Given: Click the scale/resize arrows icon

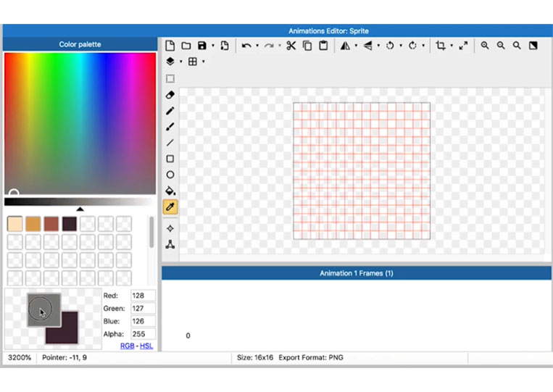Looking at the screenshot, I should click(x=463, y=46).
